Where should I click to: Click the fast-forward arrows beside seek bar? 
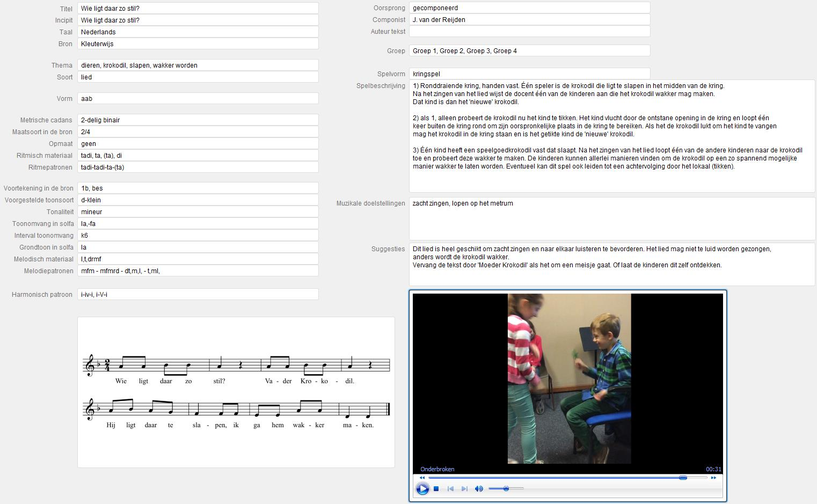tap(713, 478)
